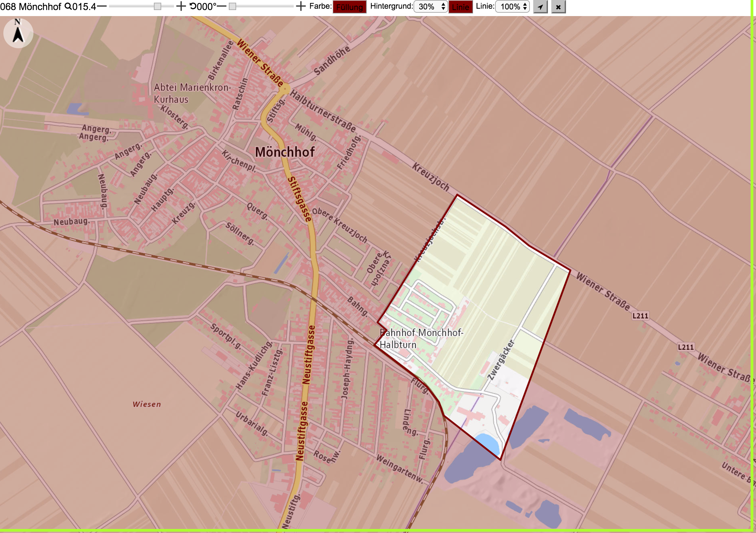This screenshot has height=533, width=756.
Task: Close the toolbar with the X button
Action: 558,7
